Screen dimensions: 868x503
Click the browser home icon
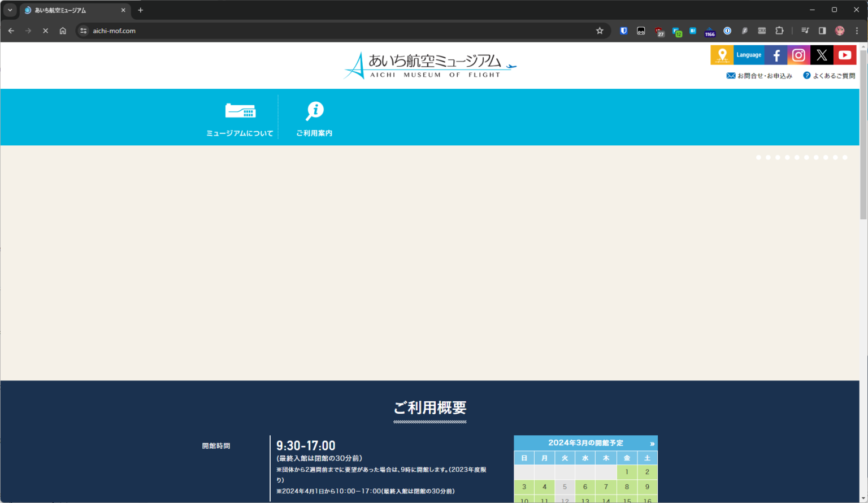tap(62, 31)
